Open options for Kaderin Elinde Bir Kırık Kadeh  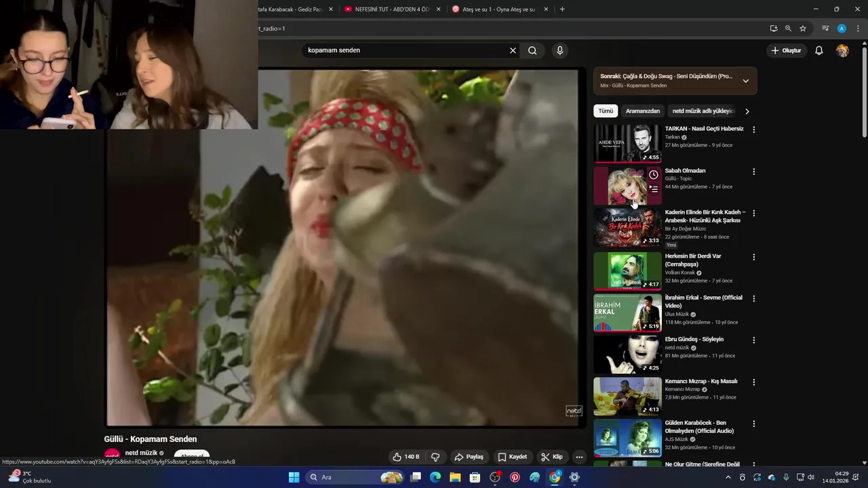click(x=753, y=213)
